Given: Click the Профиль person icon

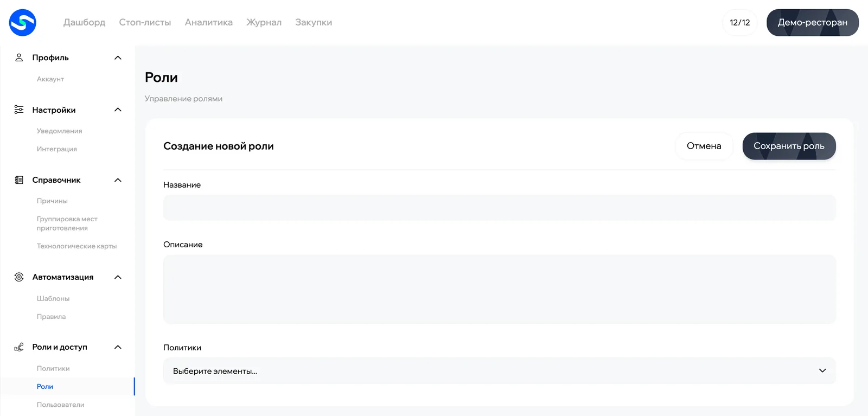Looking at the screenshot, I should (x=19, y=57).
